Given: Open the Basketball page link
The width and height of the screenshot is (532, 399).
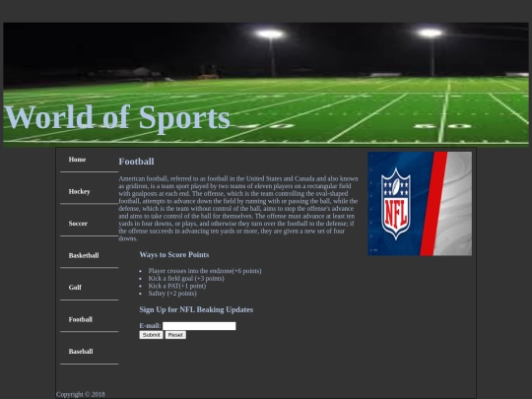Looking at the screenshot, I should (84, 255).
